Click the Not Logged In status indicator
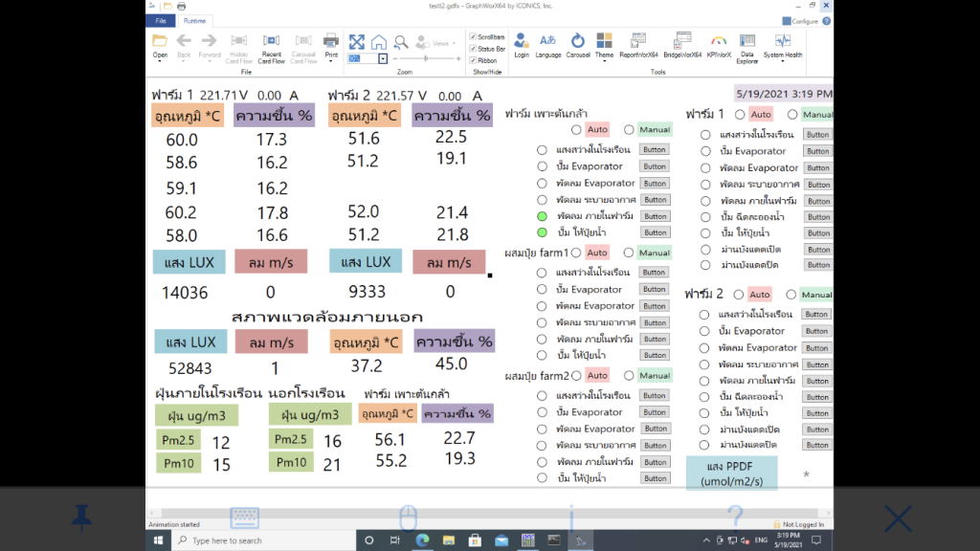 [799, 525]
